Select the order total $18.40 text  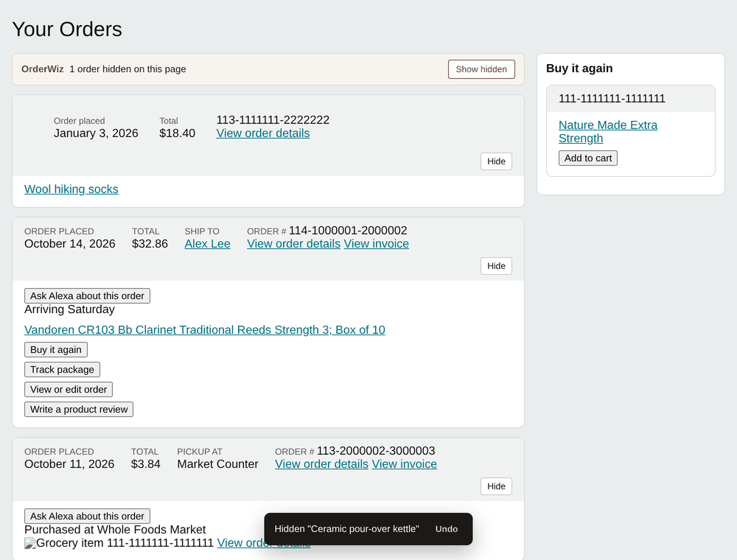coord(177,133)
